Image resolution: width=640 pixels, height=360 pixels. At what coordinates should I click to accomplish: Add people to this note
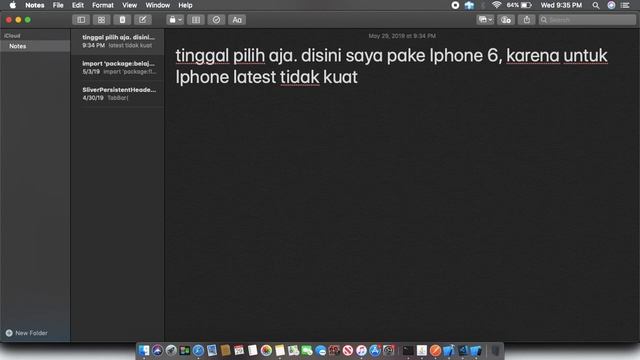click(x=506, y=20)
